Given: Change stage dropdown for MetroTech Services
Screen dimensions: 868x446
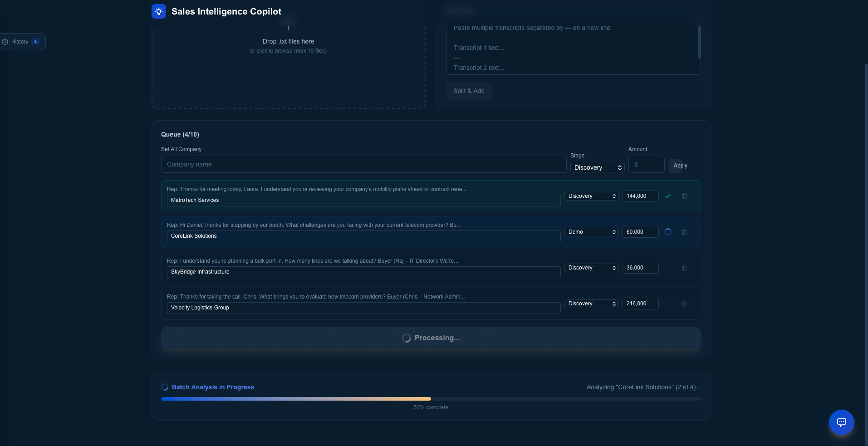Looking at the screenshot, I should (x=591, y=196).
